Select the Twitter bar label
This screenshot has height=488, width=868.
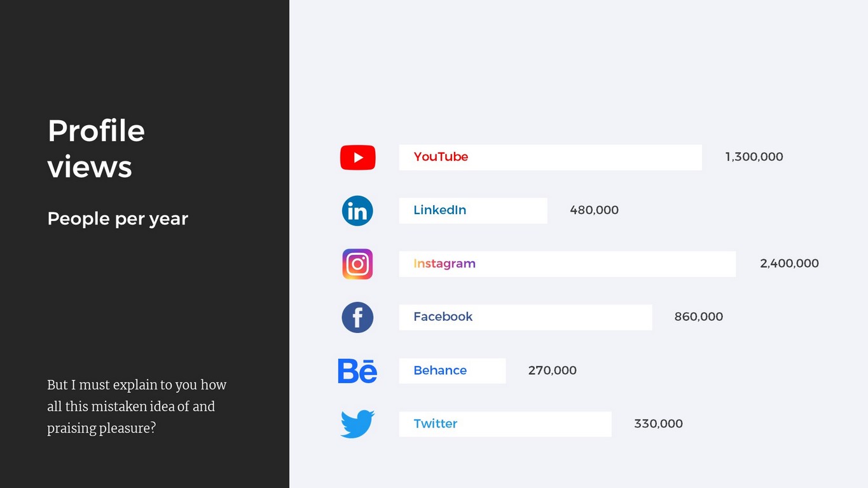click(435, 424)
